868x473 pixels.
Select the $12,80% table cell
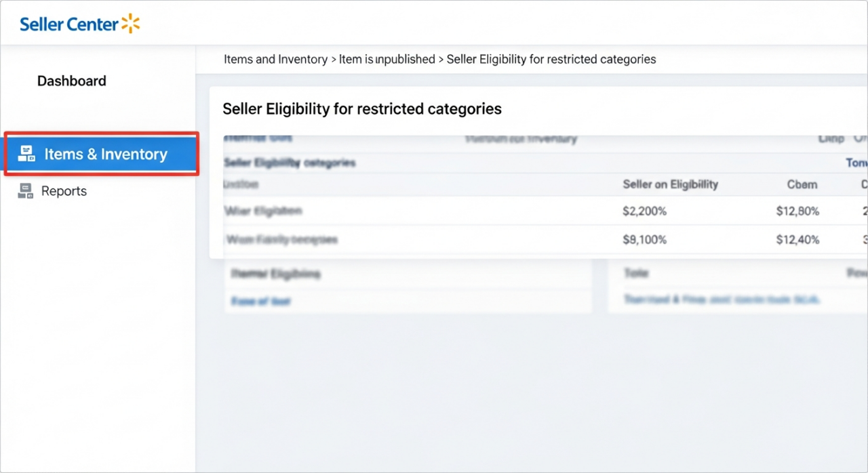coord(797,211)
